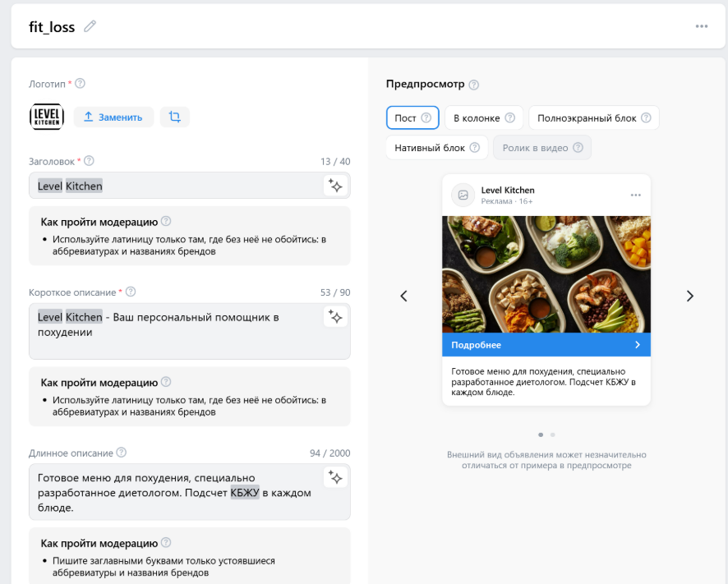Switch to the Нативный блок preview tab
Viewport: 728px width, 584px height.
click(437, 148)
